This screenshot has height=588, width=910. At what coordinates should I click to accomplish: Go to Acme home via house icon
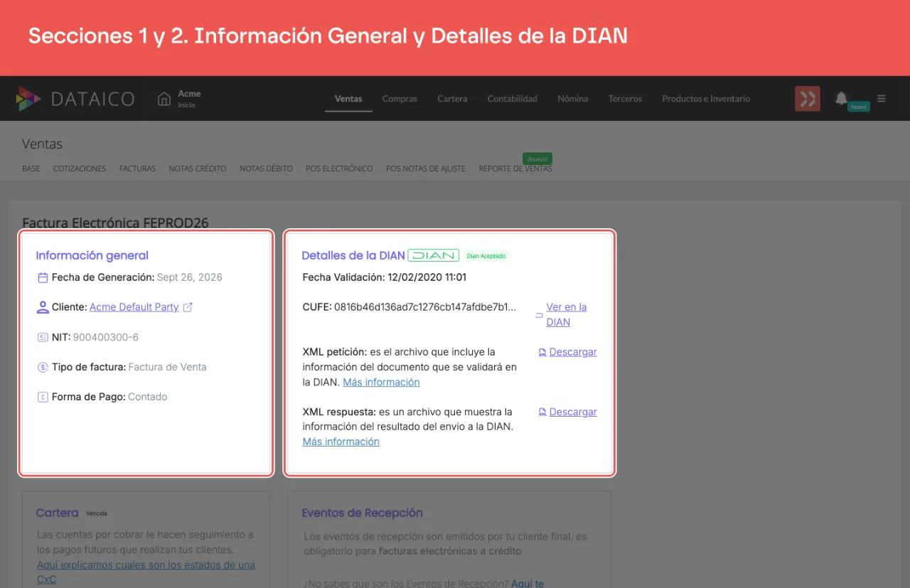click(164, 99)
